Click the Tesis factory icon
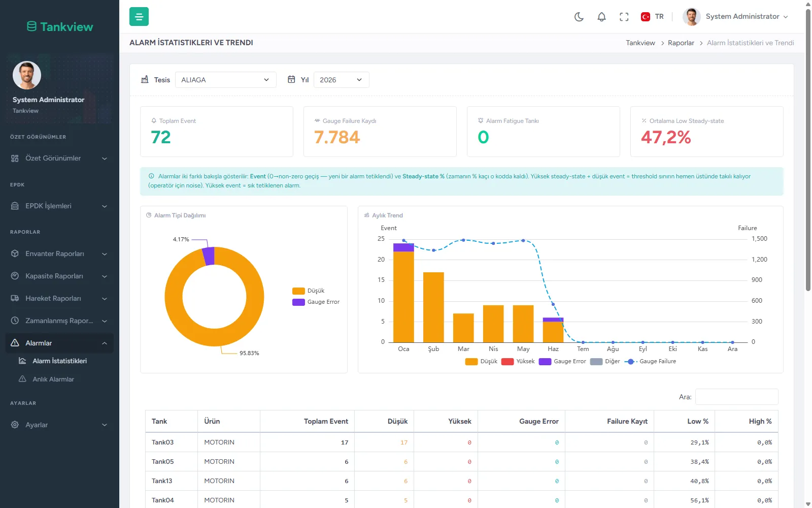 [x=145, y=79]
